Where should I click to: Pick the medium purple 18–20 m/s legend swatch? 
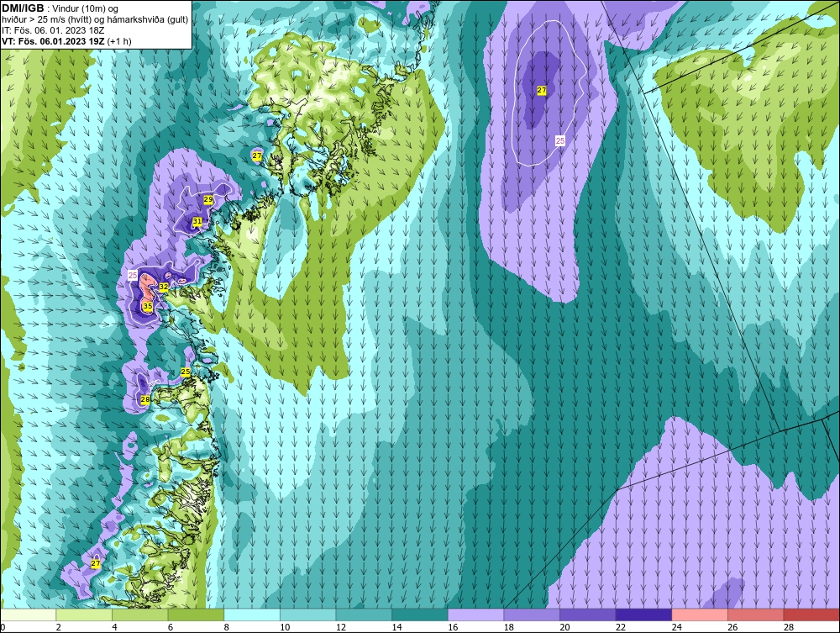(x=532, y=615)
